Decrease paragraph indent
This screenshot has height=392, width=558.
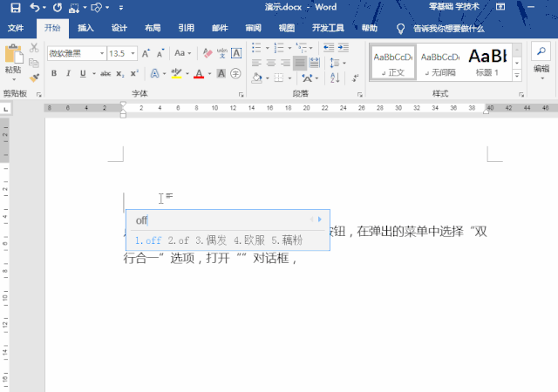[329, 48]
